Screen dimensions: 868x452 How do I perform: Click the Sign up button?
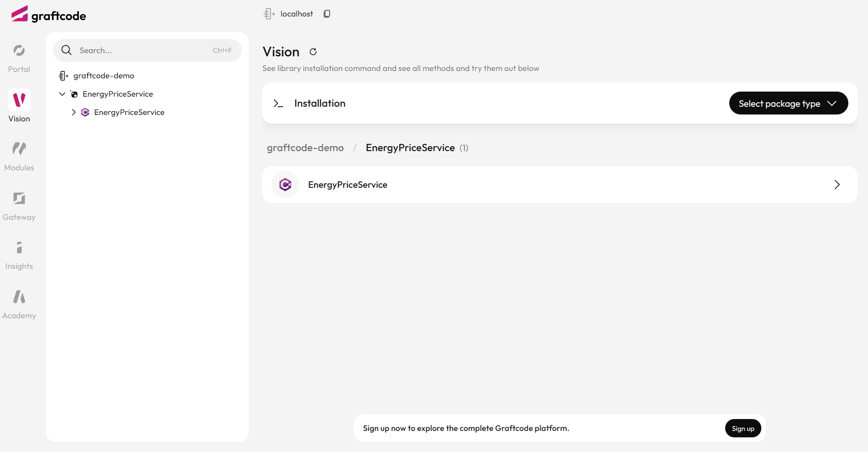pos(743,428)
